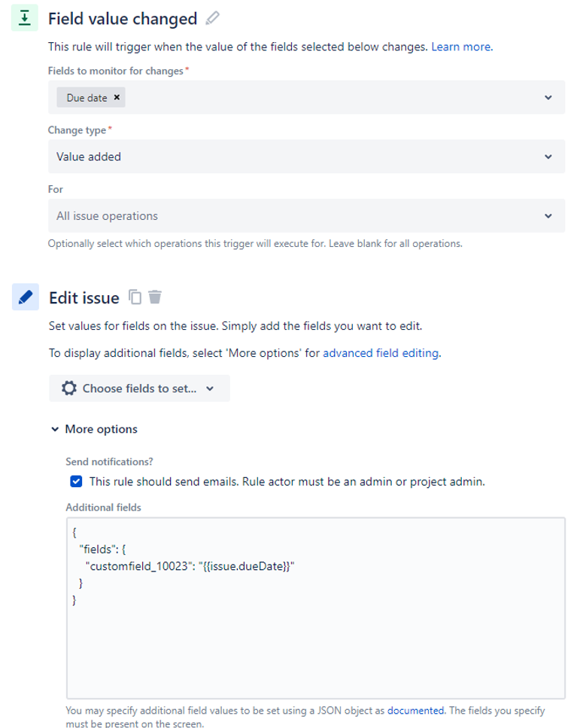577x728 pixels.
Task: Click the Edit issue heading
Action: click(x=84, y=297)
